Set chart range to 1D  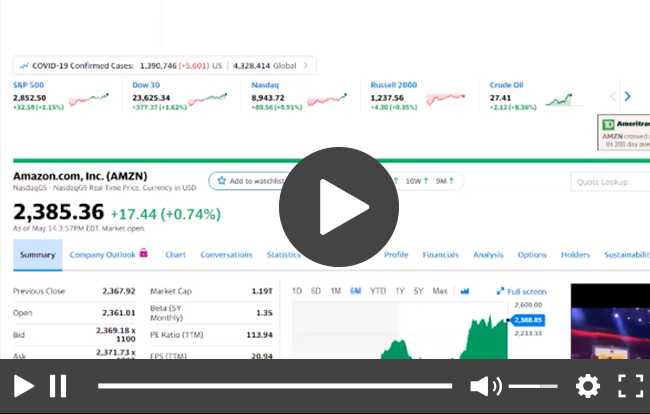click(x=297, y=291)
